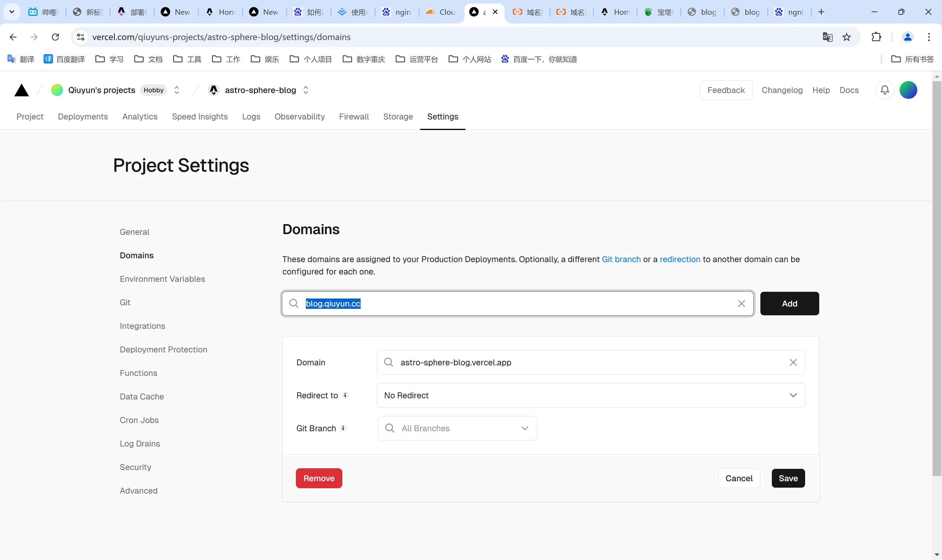Click browser forward arrow
942x560 pixels.
point(34,37)
